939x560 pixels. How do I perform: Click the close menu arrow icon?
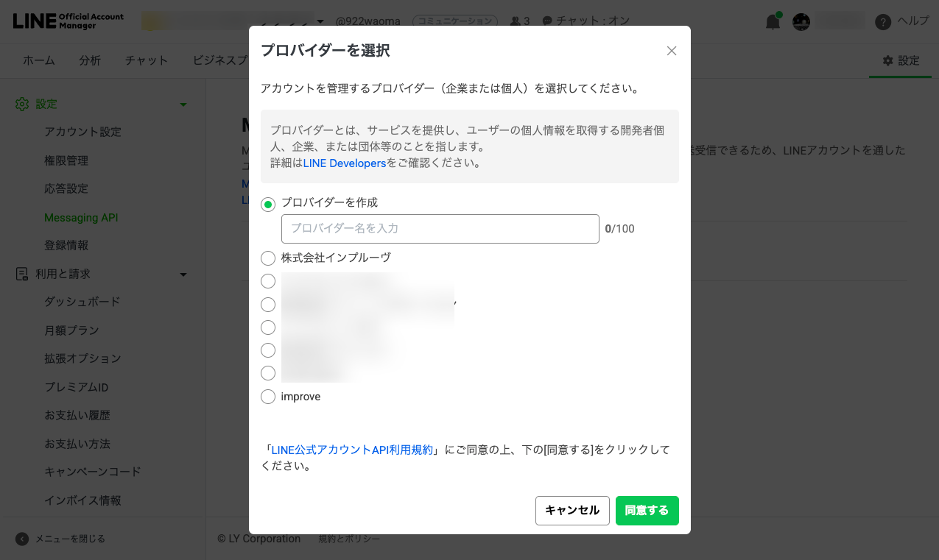point(22,539)
